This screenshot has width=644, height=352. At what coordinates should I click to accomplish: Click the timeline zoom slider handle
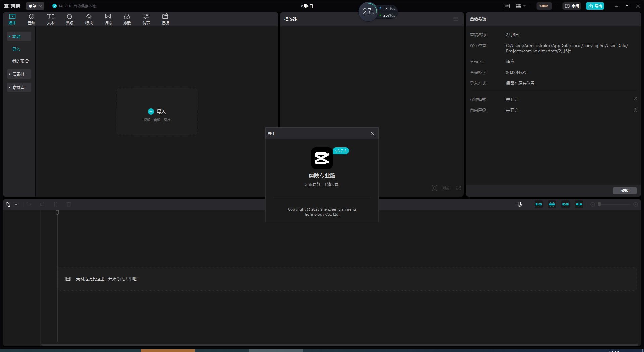pos(599,204)
